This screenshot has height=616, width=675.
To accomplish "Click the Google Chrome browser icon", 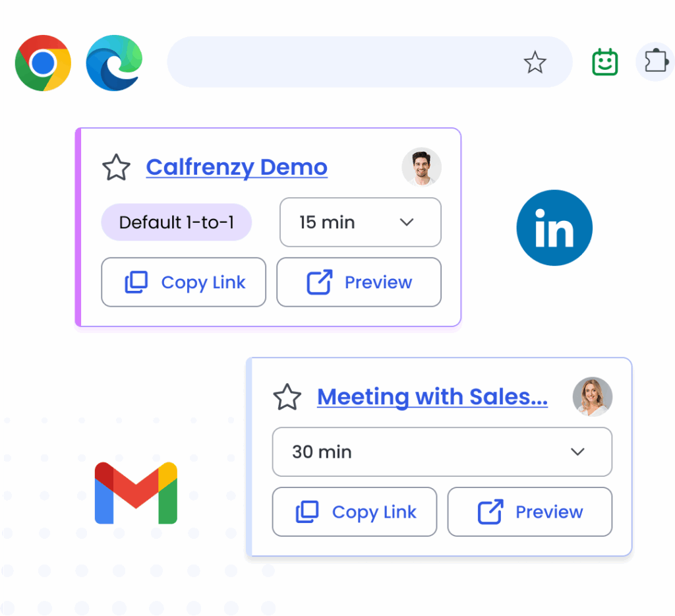I will [x=44, y=63].
